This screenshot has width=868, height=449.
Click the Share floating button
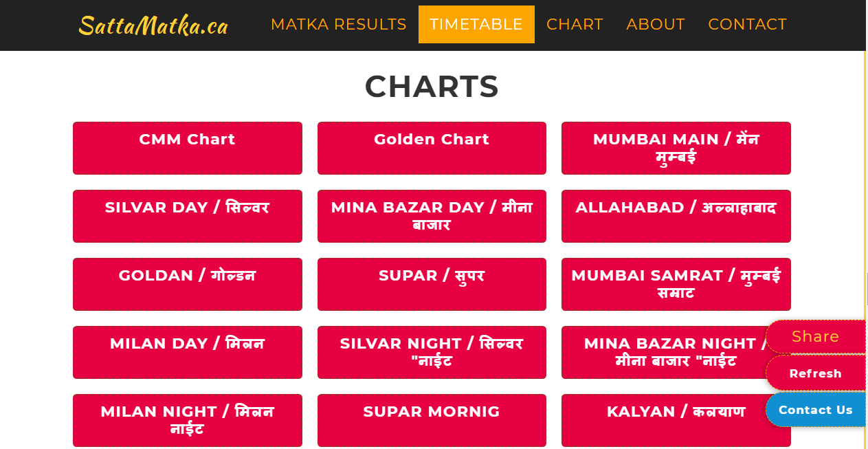pos(816,336)
